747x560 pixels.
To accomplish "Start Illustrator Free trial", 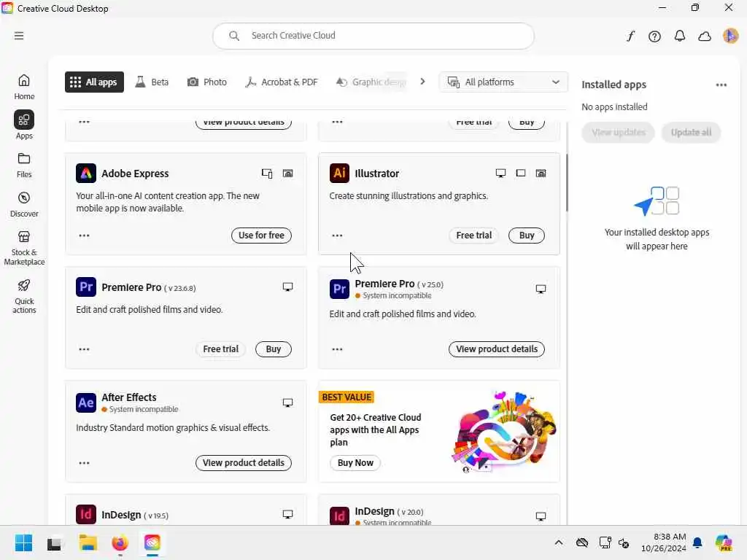I will click(x=473, y=236).
